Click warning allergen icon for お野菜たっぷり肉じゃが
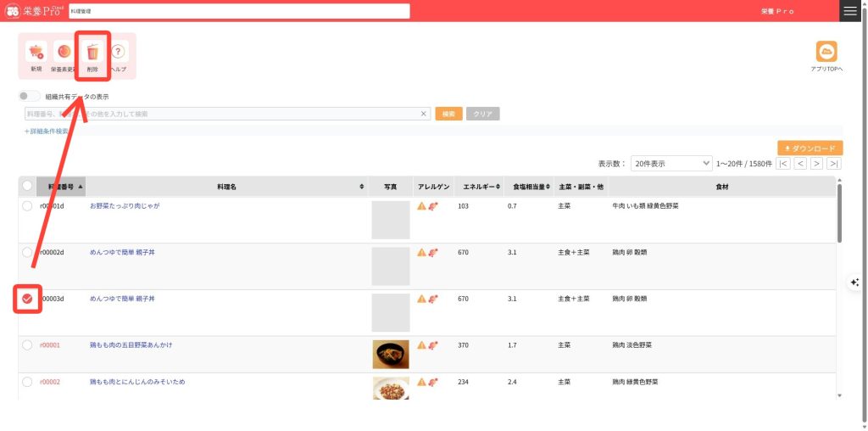The height and width of the screenshot is (431, 868). click(x=422, y=206)
